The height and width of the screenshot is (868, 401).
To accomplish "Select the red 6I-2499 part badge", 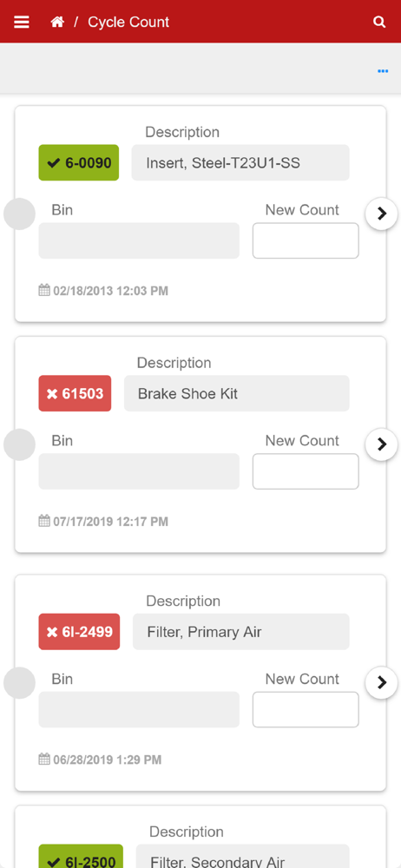I will pyautogui.click(x=79, y=632).
